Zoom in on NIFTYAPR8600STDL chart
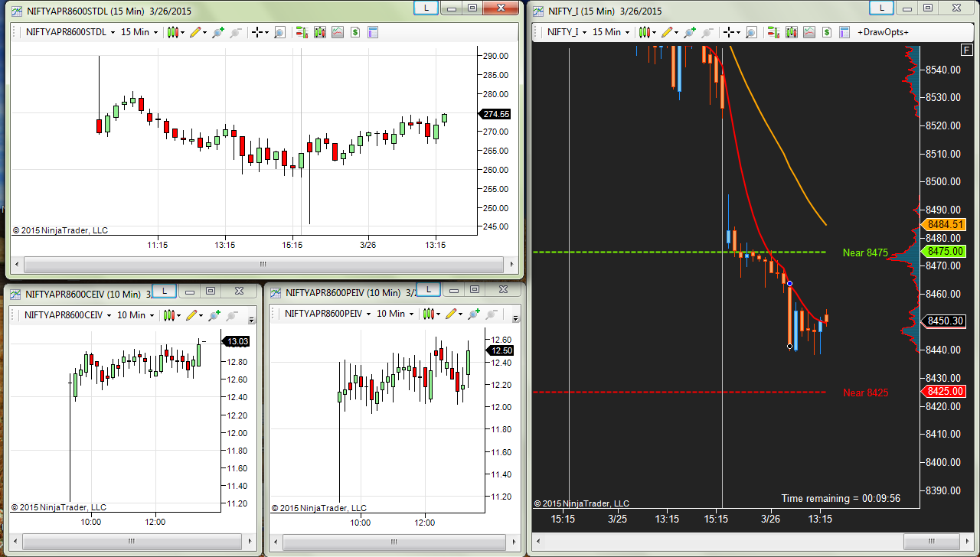 pyautogui.click(x=218, y=32)
